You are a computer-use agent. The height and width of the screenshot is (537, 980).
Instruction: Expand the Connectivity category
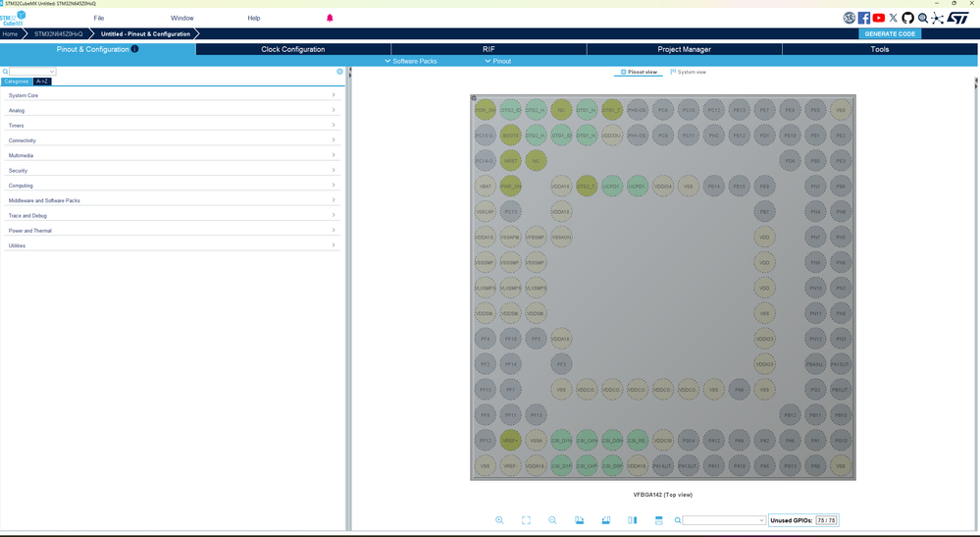coord(172,140)
